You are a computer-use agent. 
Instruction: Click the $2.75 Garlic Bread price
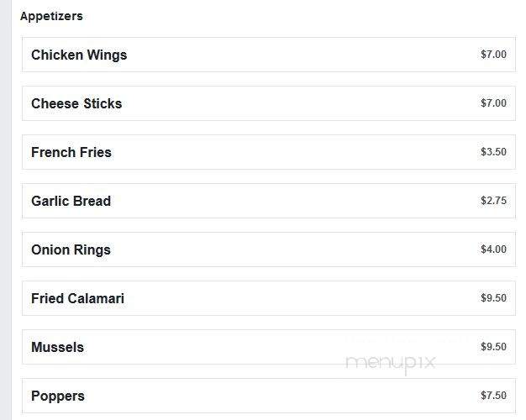pos(493,201)
